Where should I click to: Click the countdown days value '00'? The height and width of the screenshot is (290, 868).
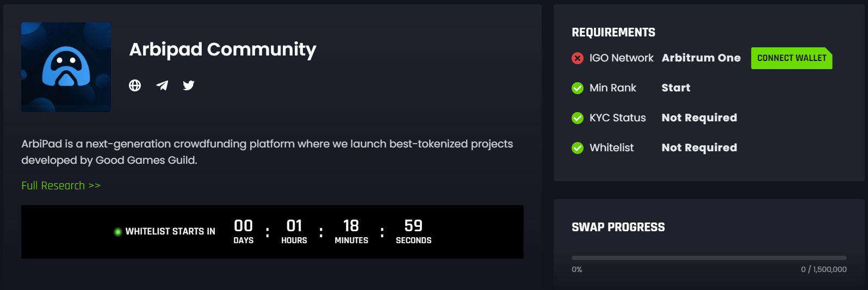(x=243, y=226)
